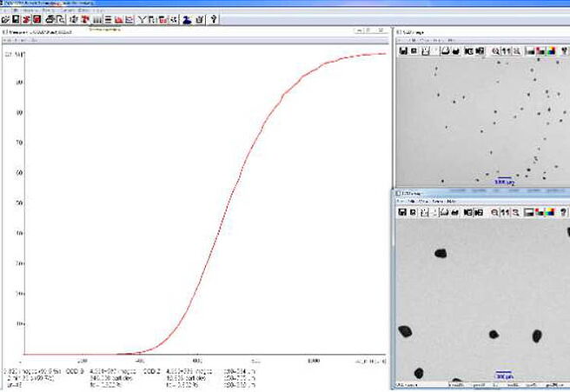The height and width of the screenshot is (392, 570).
Task: Click the next image arrow in upper window
Action: coord(480,51)
